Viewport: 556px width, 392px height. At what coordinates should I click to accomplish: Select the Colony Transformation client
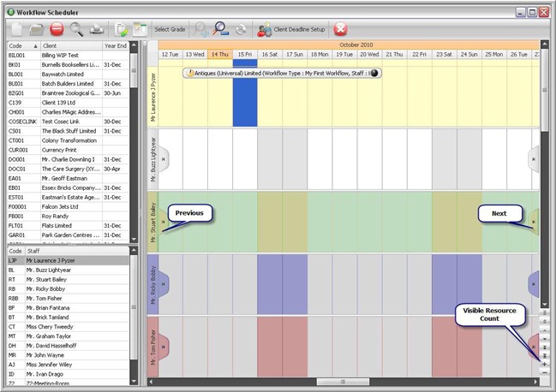[x=68, y=140]
